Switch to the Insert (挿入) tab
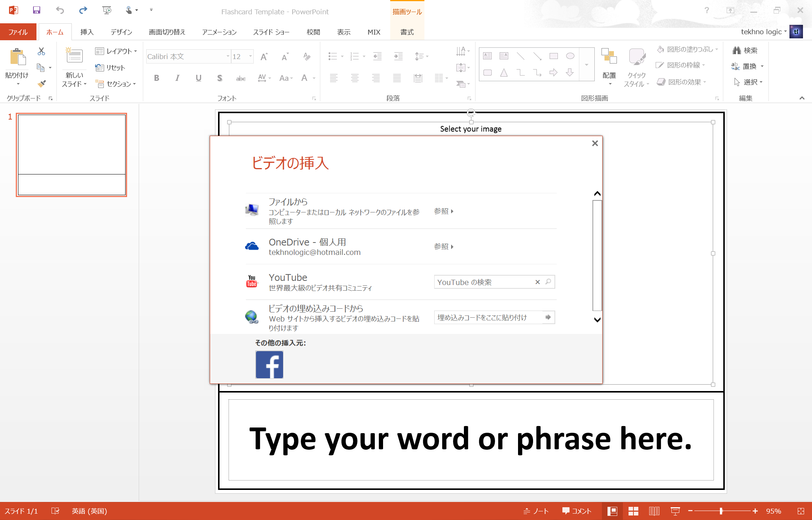The width and height of the screenshot is (812, 520). [x=87, y=32]
